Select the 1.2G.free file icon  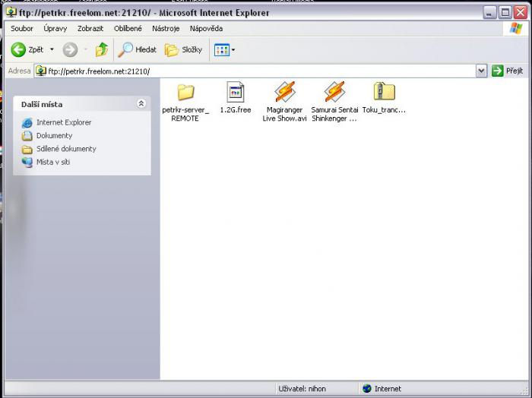click(236, 92)
